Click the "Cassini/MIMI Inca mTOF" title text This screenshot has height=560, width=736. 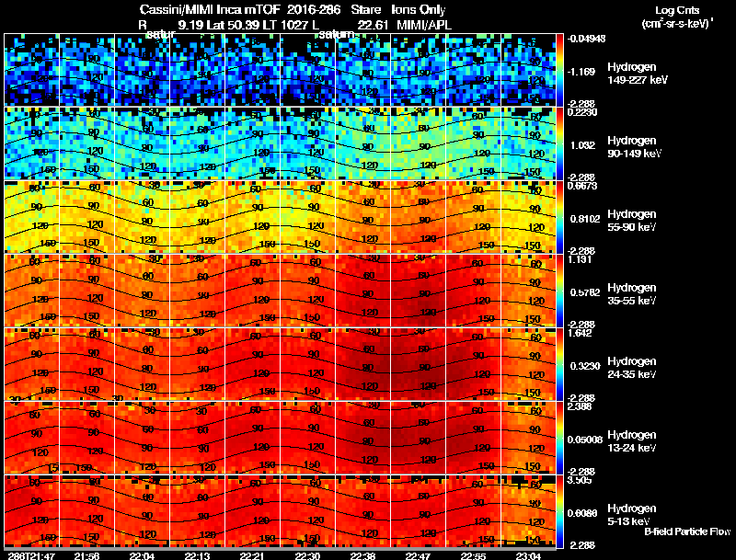[x=210, y=10]
